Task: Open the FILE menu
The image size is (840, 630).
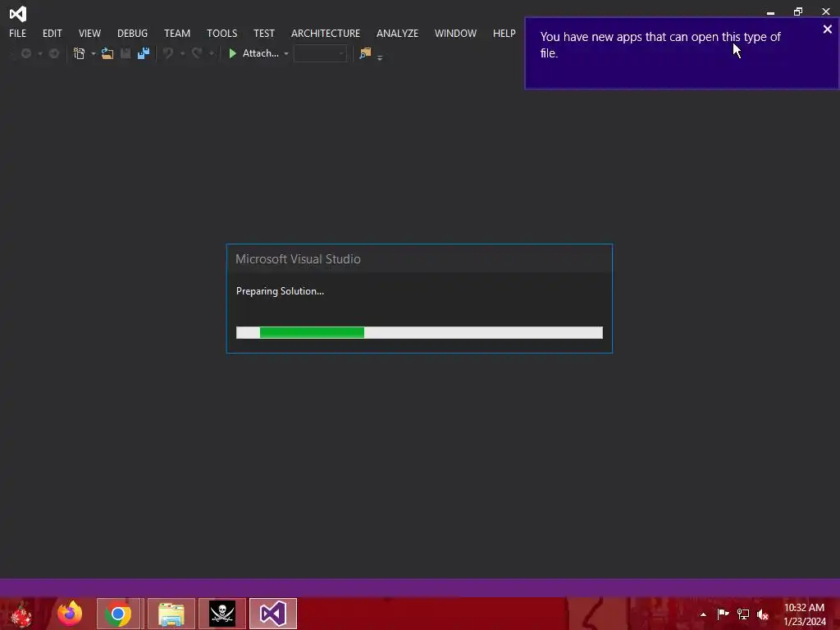Action: coord(18,33)
